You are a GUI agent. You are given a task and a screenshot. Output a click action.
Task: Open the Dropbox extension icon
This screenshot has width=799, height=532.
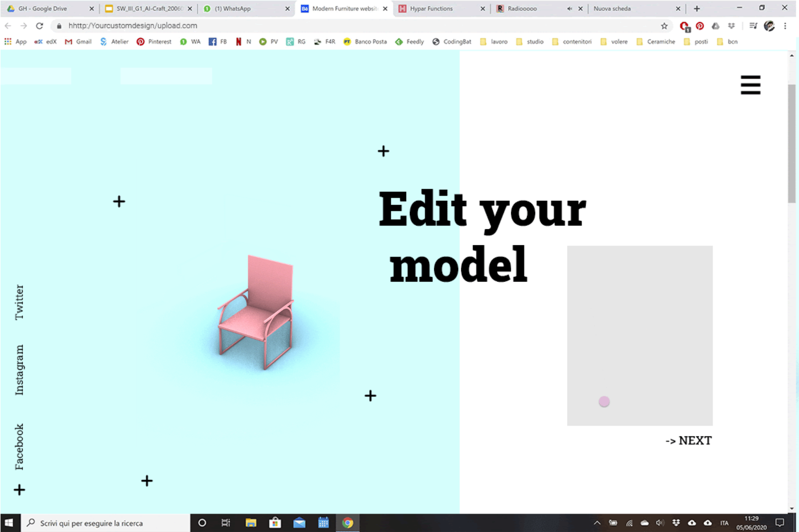[731, 26]
